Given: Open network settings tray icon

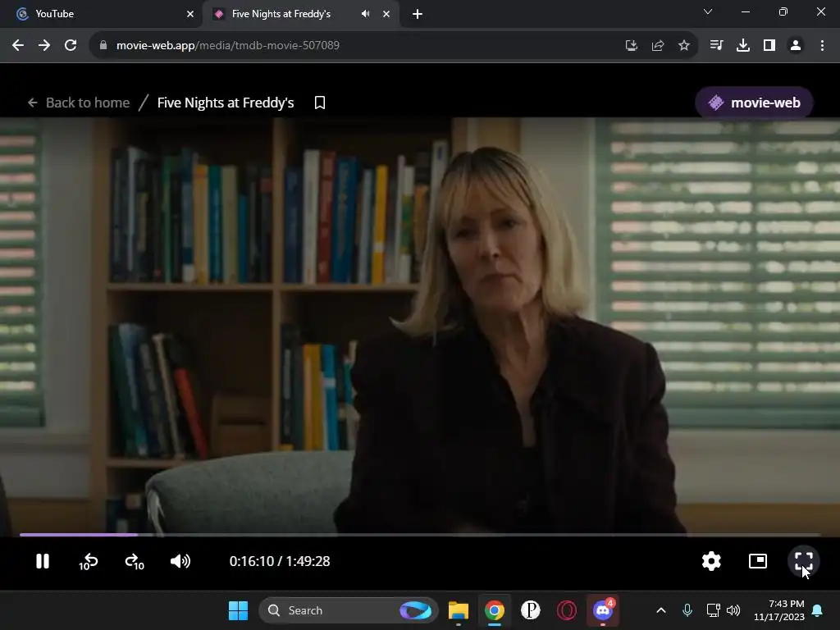Looking at the screenshot, I should click(x=713, y=610).
